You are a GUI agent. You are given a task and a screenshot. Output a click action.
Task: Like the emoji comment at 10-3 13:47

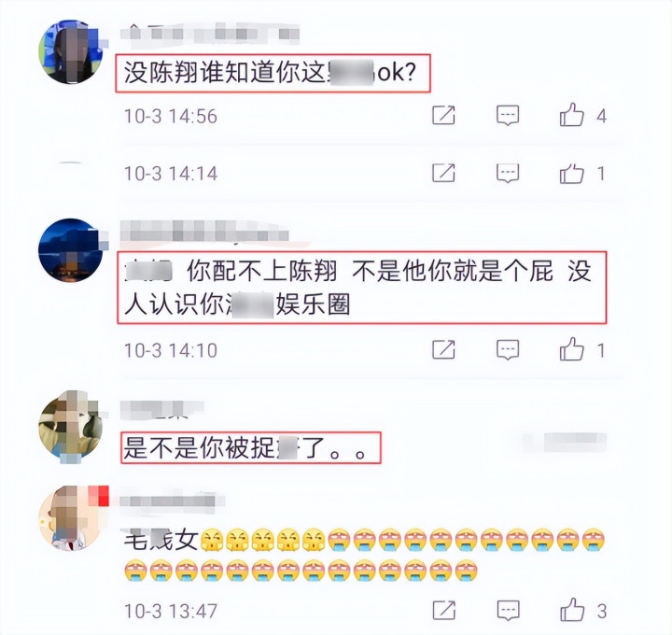click(572, 610)
